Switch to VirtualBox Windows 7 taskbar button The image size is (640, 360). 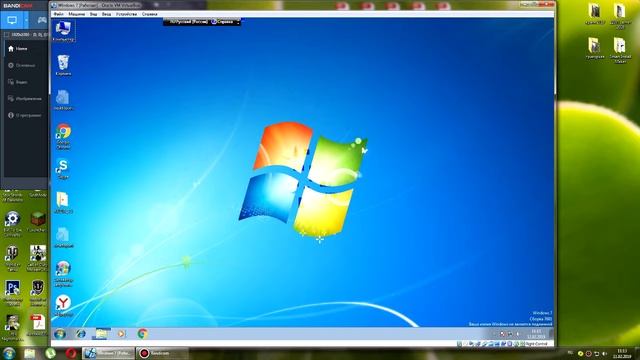[x=109, y=353]
